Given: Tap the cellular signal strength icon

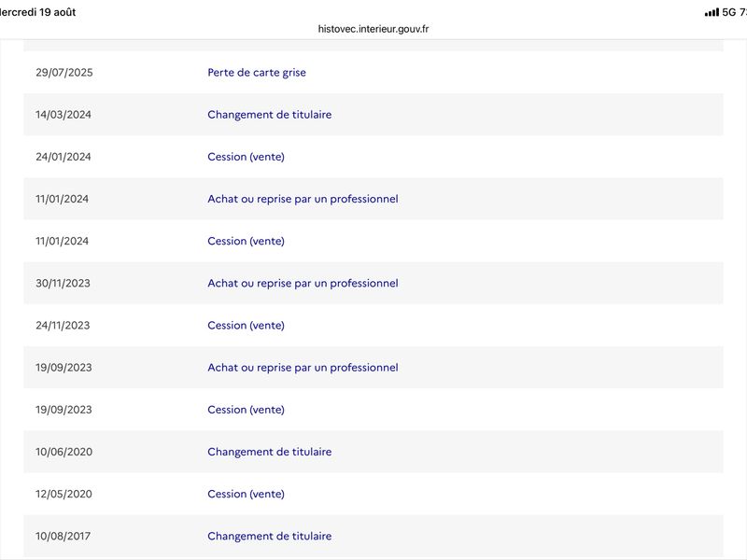Looking at the screenshot, I should pos(712,12).
